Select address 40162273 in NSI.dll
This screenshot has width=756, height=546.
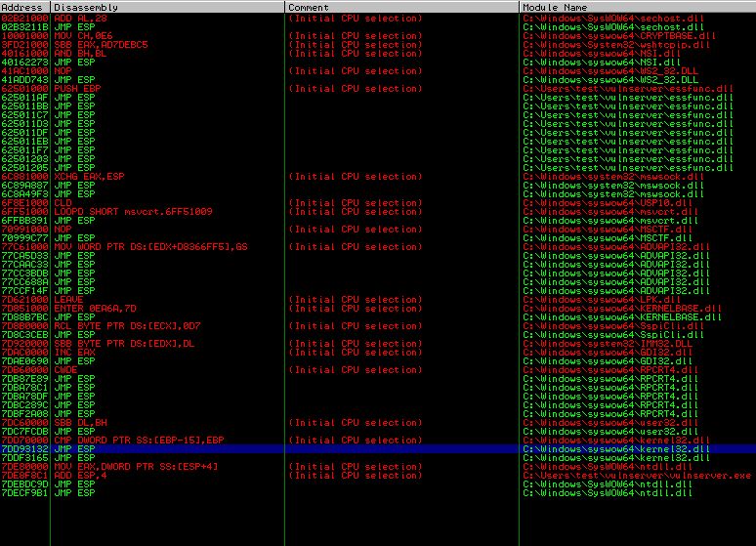coord(24,63)
